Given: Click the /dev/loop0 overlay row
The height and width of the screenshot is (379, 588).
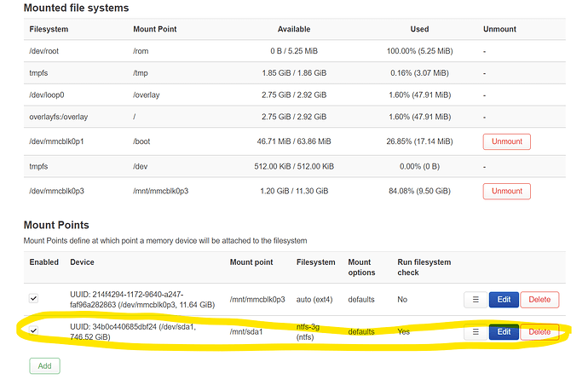Looking at the screenshot, I should coord(294,95).
